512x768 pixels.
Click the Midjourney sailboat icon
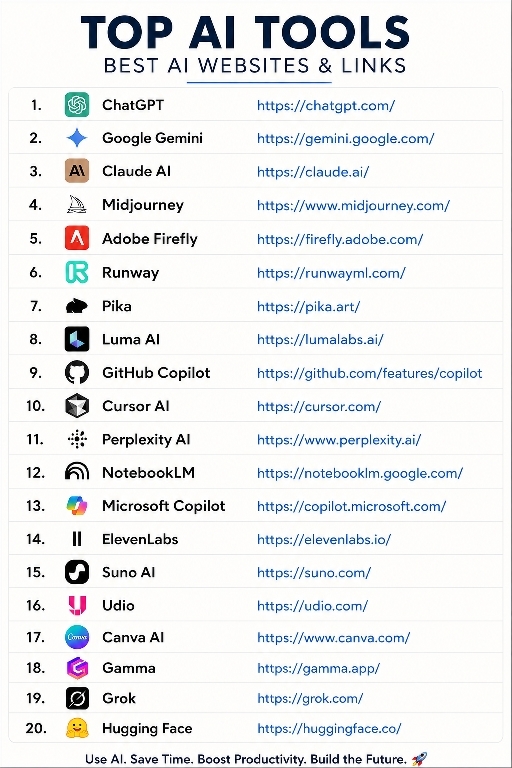point(77,204)
